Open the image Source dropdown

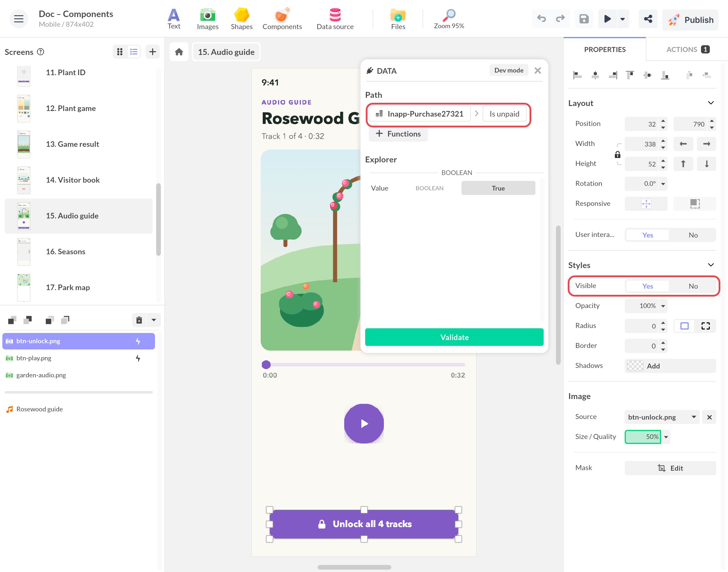[662, 417]
